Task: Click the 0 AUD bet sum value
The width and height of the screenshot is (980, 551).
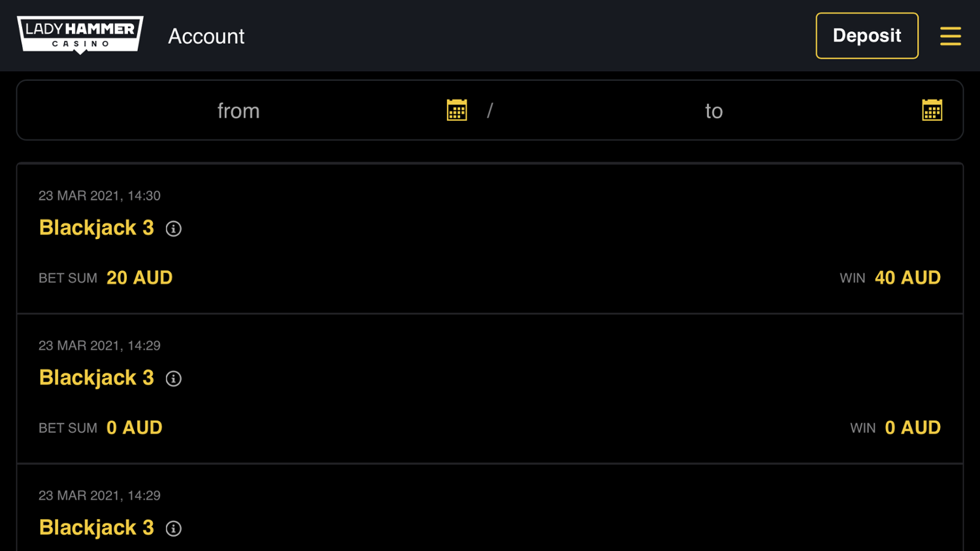Action: (x=134, y=428)
